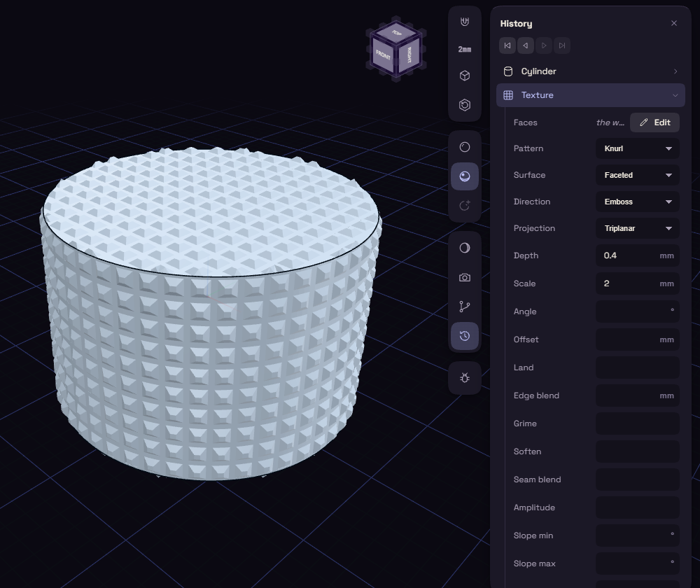700x588 pixels.
Task: Jump to first history step
Action: 507,45
